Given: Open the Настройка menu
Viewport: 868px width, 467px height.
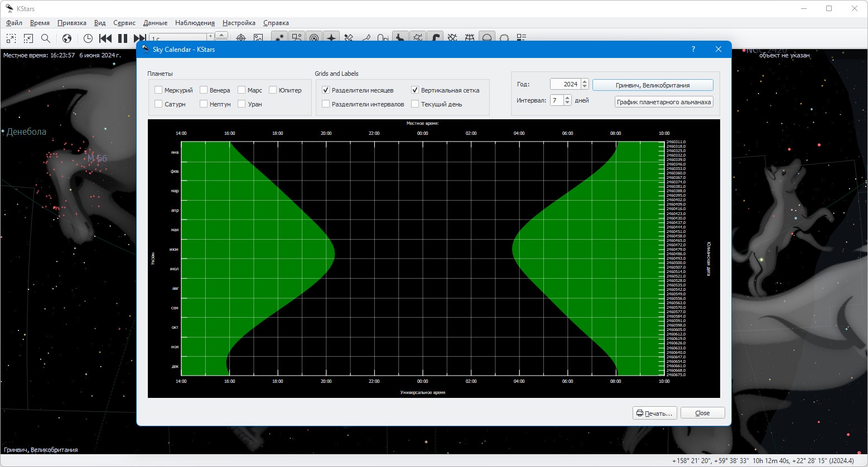Looking at the screenshot, I should point(239,23).
